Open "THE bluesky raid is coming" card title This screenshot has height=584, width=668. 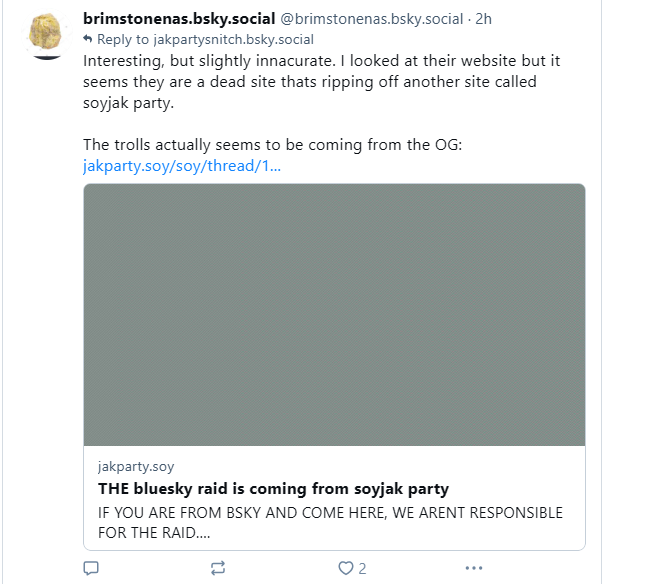(273, 489)
